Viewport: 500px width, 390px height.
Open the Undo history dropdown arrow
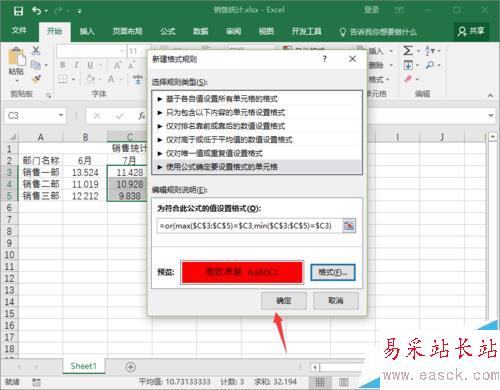point(46,11)
